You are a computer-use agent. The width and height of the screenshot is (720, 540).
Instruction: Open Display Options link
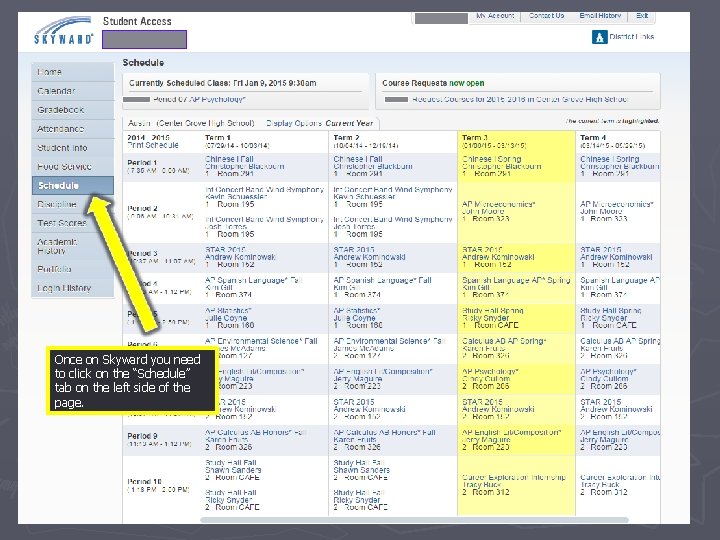[x=294, y=123]
